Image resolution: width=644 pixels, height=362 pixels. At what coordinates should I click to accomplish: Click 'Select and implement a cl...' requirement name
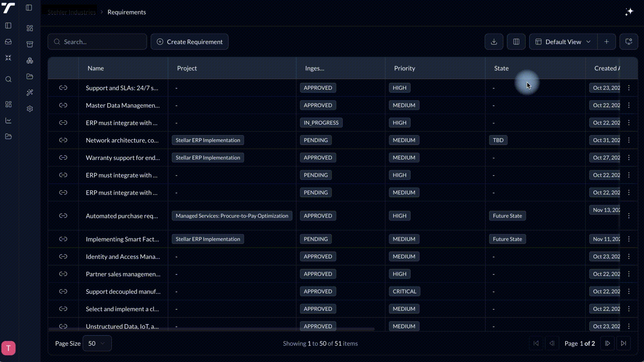122,309
